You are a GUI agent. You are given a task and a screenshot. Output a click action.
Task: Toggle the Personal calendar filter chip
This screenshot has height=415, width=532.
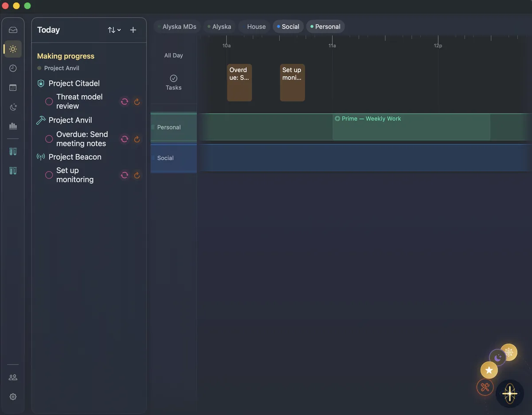tap(325, 26)
